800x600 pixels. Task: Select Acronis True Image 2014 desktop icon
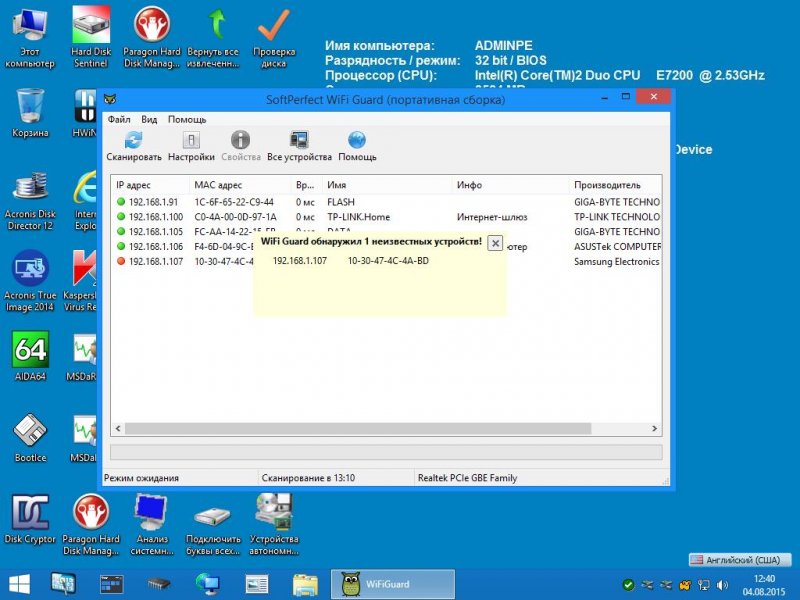coord(30,281)
